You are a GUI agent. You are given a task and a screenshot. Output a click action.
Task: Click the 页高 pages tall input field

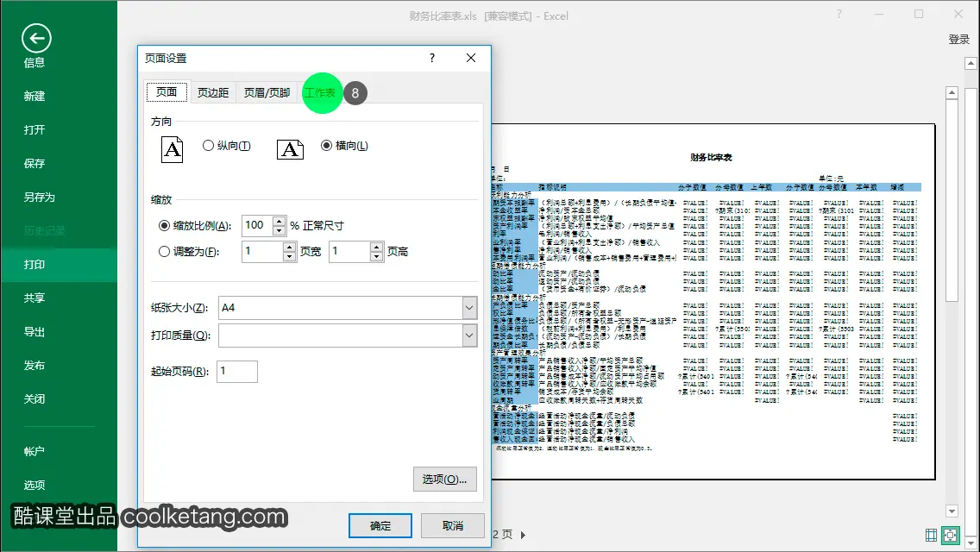coord(350,251)
